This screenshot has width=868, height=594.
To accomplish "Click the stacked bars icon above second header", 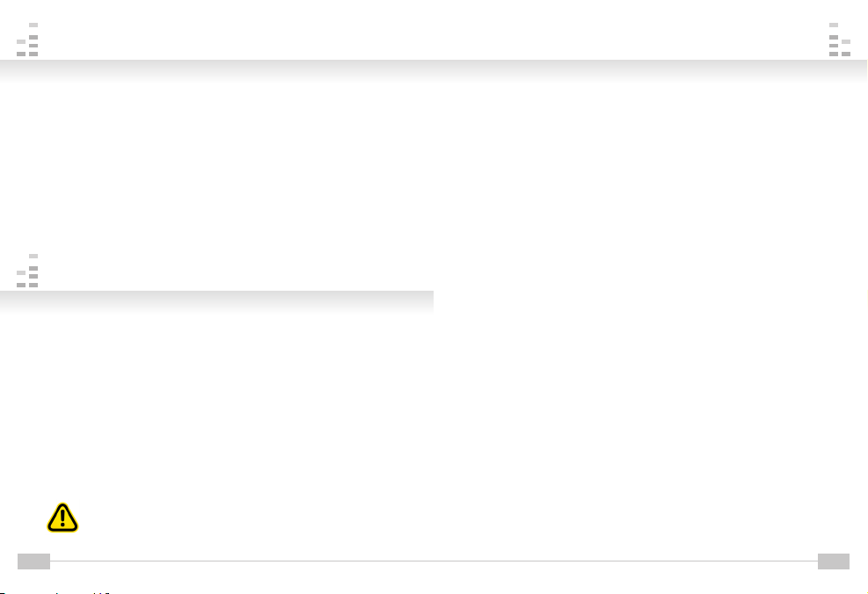I will (x=27, y=271).
